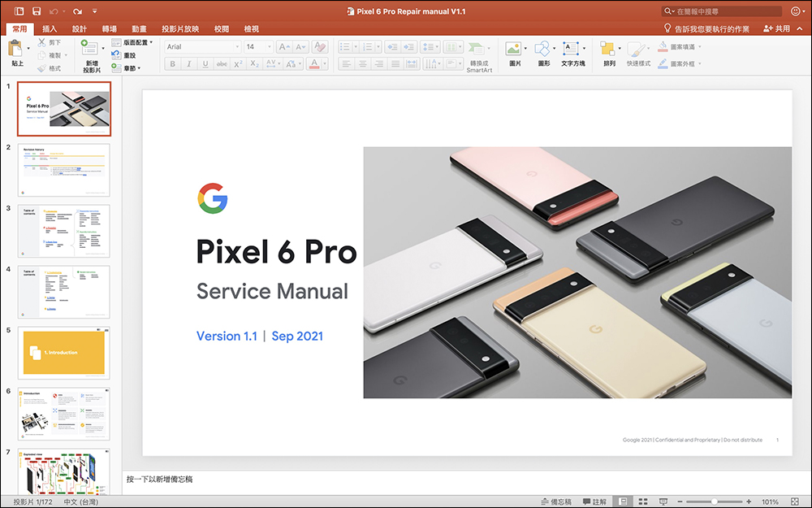This screenshot has height=508, width=812.
Task: Toggle Bold formatting
Action: tap(172, 63)
